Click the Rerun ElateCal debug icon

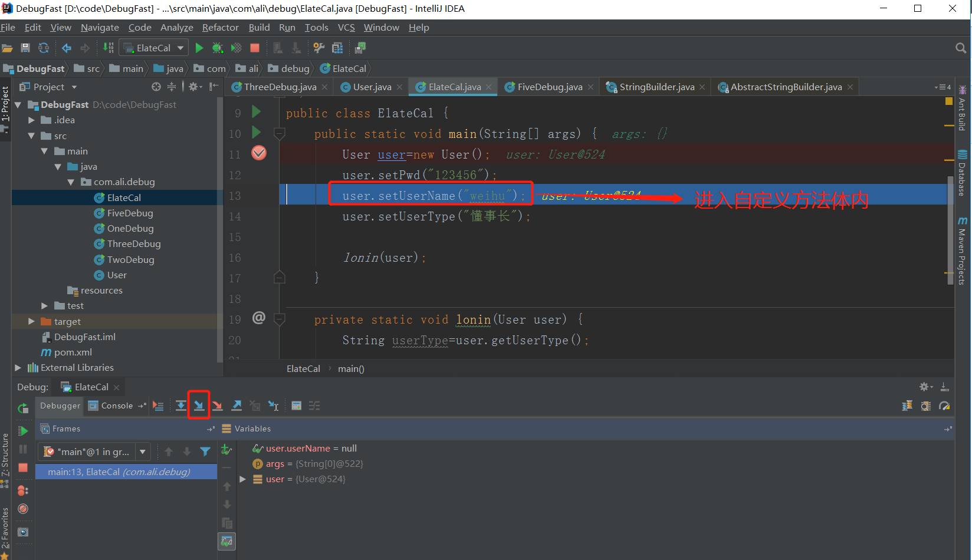23,408
